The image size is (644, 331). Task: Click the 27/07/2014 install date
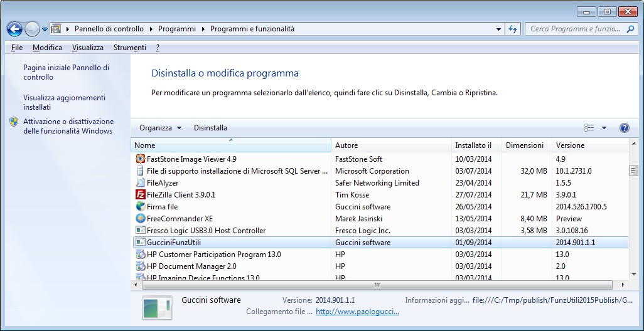click(473, 194)
